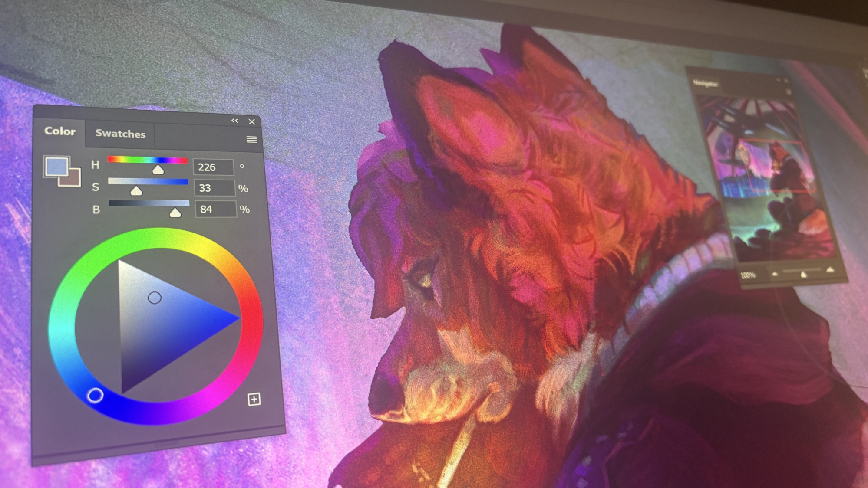Click the Hue slider track
The image size is (868, 488).
[x=147, y=160]
